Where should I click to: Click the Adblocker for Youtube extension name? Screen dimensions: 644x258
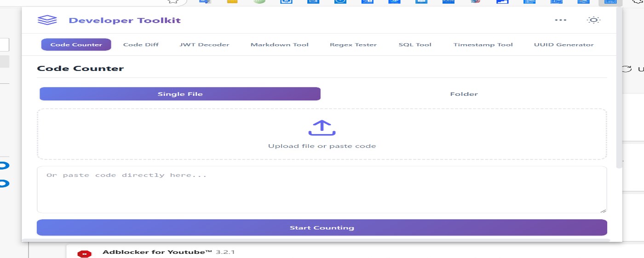pos(157,252)
